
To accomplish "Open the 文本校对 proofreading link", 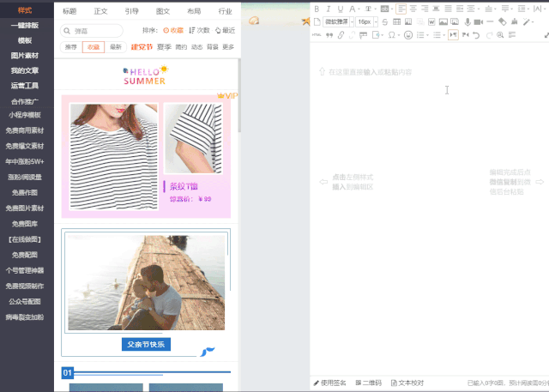I will (x=407, y=383).
